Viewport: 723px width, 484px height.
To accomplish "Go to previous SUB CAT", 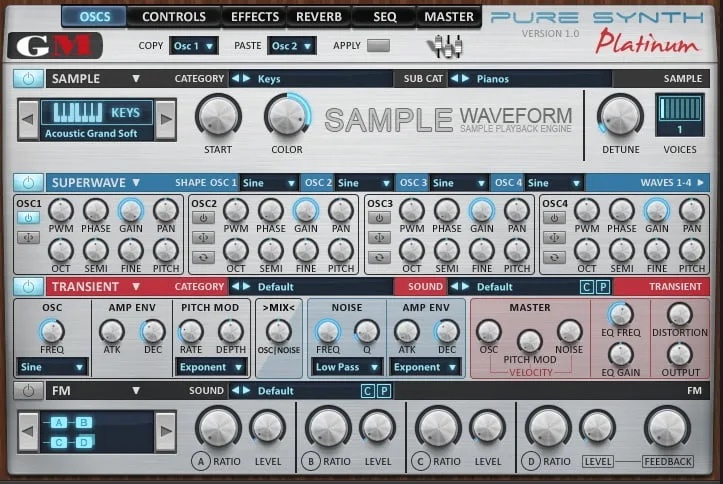I will 454,78.
